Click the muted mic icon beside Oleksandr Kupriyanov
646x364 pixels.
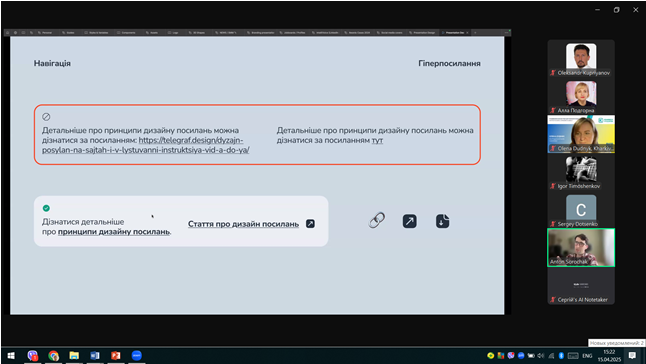pos(553,72)
